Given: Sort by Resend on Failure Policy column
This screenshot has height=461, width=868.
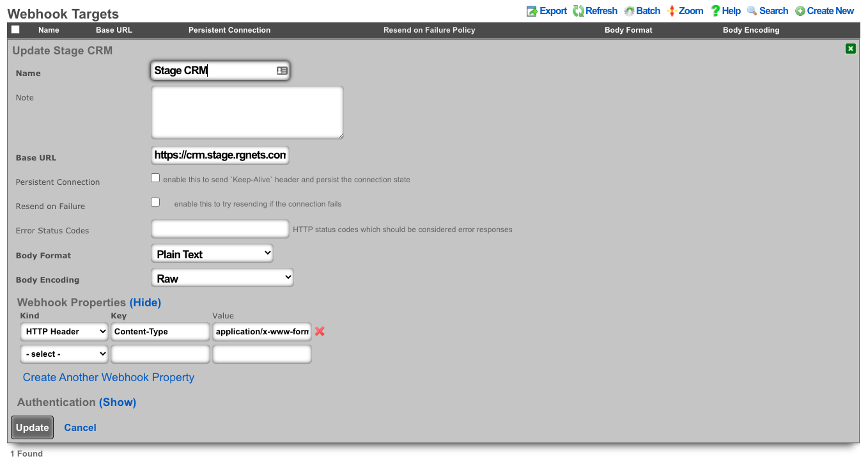Looking at the screenshot, I should tap(430, 30).
